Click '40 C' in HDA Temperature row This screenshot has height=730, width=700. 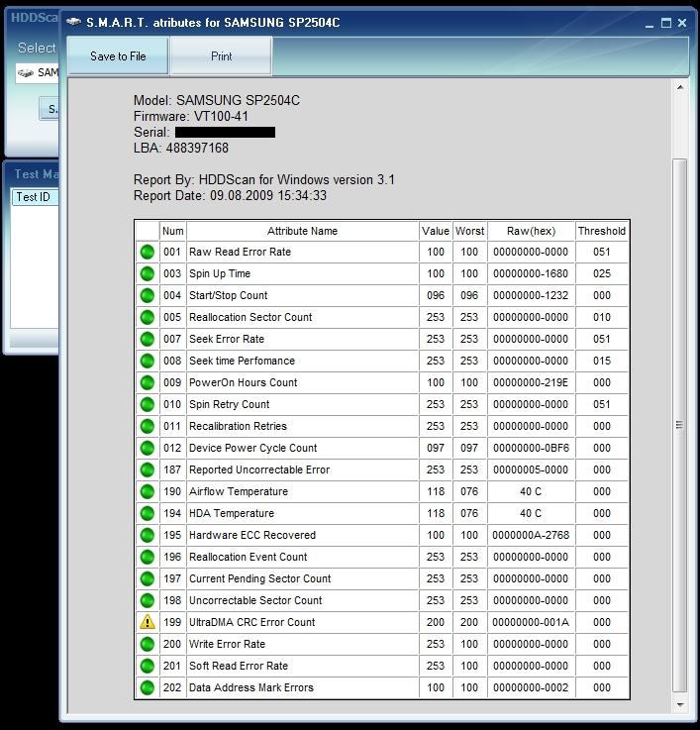(531, 513)
